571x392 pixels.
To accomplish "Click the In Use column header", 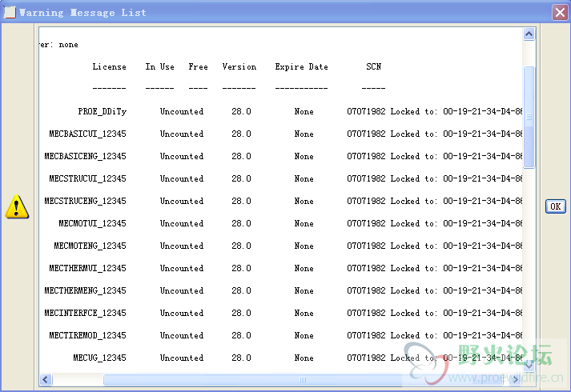I will click(x=159, y=66).
